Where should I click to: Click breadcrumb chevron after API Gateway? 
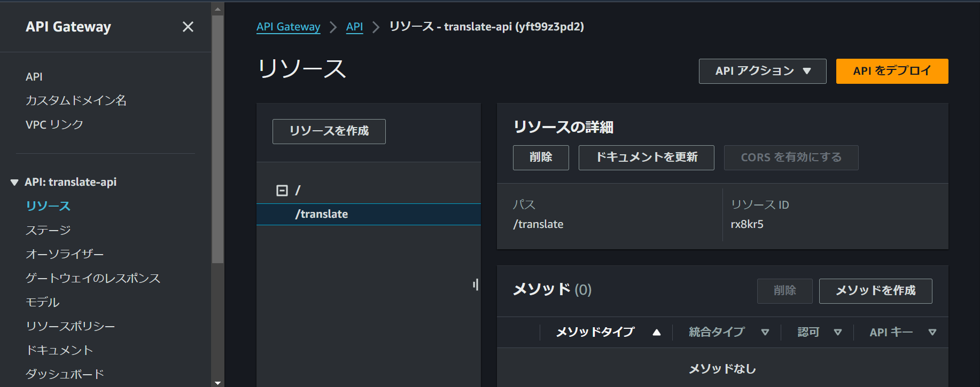(x=333, y=27)
